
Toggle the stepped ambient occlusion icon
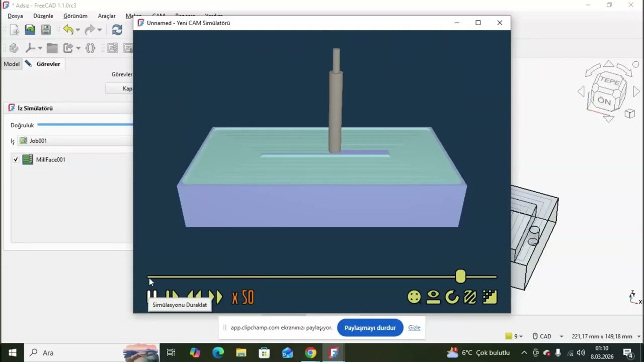coord(490,297)
